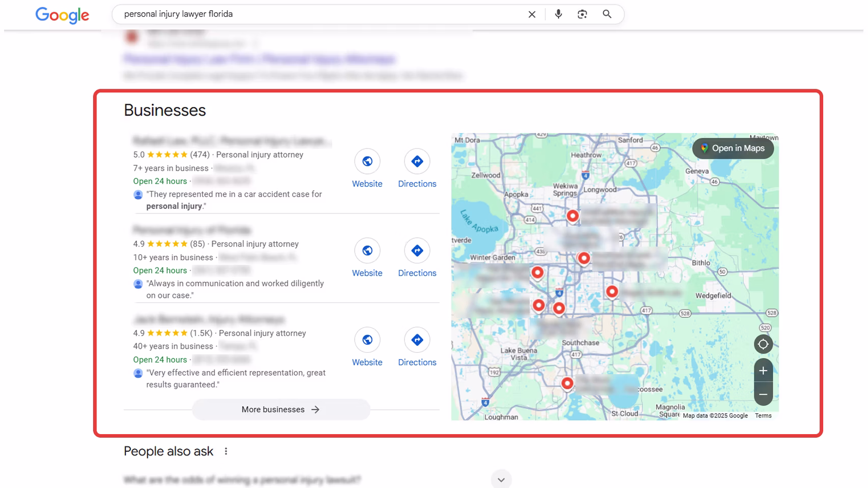The image size is (868, 488).
Task: Clear the search query with X icon
Action: 532,14
